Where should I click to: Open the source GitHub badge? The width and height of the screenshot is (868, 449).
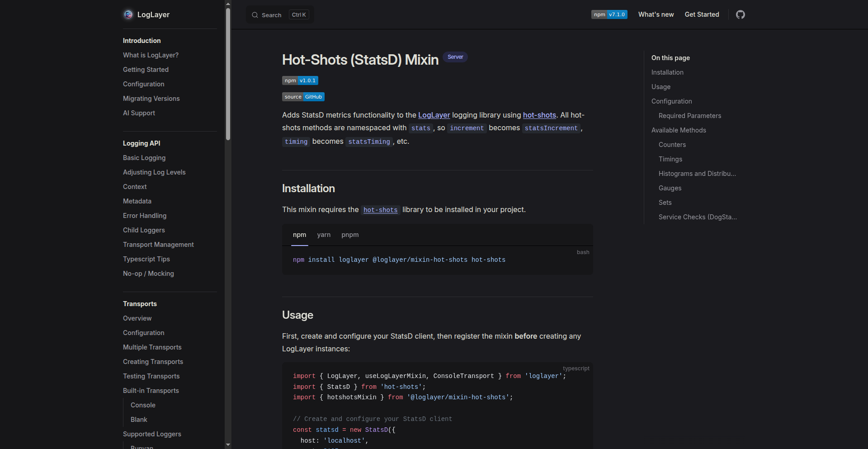click(x=303, y=97)
